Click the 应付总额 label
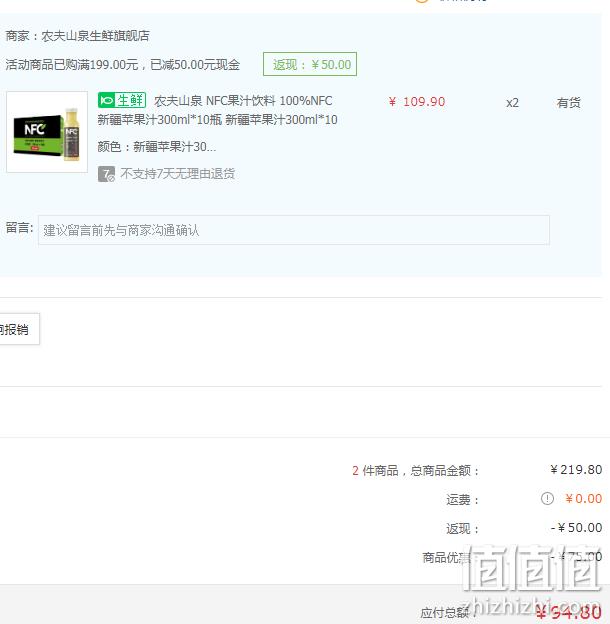 (x=448, y=613)
